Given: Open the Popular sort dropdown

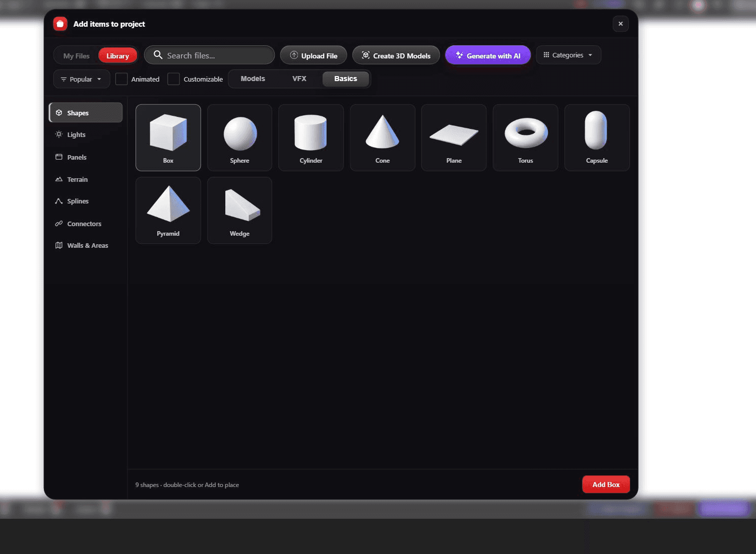Looking at the screenshot, I should pos(82,79).
